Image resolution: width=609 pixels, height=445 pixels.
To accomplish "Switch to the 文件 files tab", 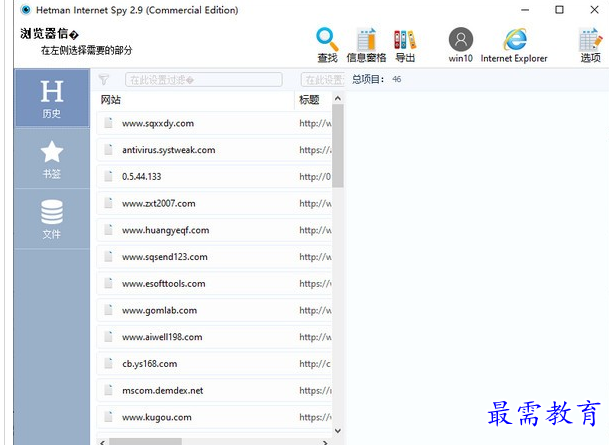I will pos(52,219).
